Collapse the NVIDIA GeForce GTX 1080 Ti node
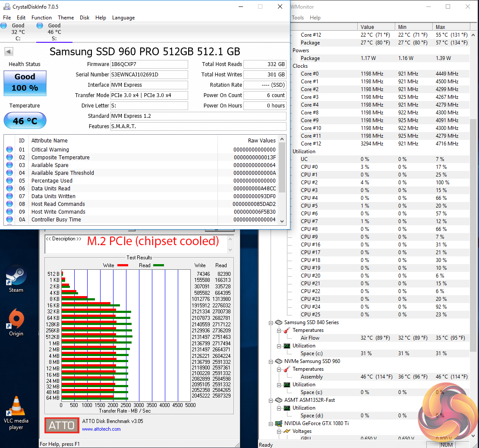Viewport: 479px width, 448px height. [x=271, y=424]
